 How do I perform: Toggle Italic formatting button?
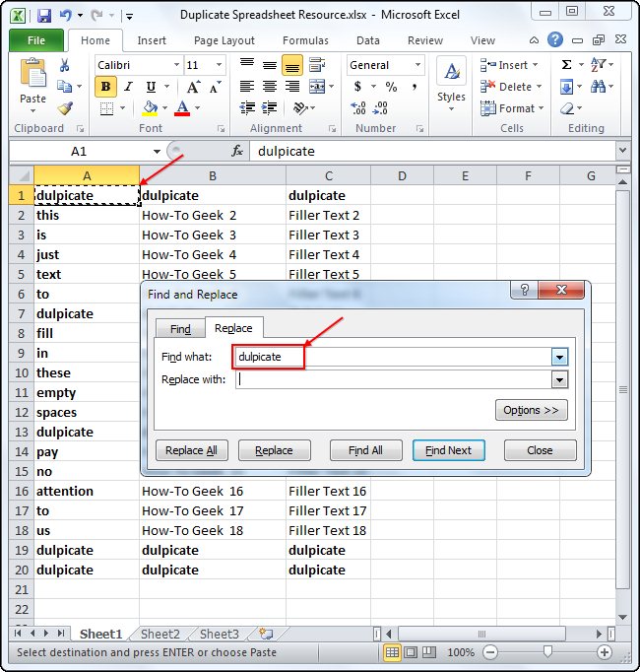pyautogui.click(x=128, y=87)
